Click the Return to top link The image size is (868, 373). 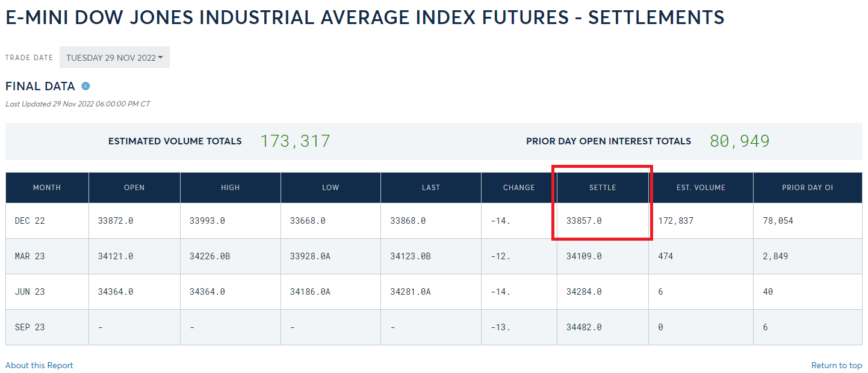pos(836,365)
